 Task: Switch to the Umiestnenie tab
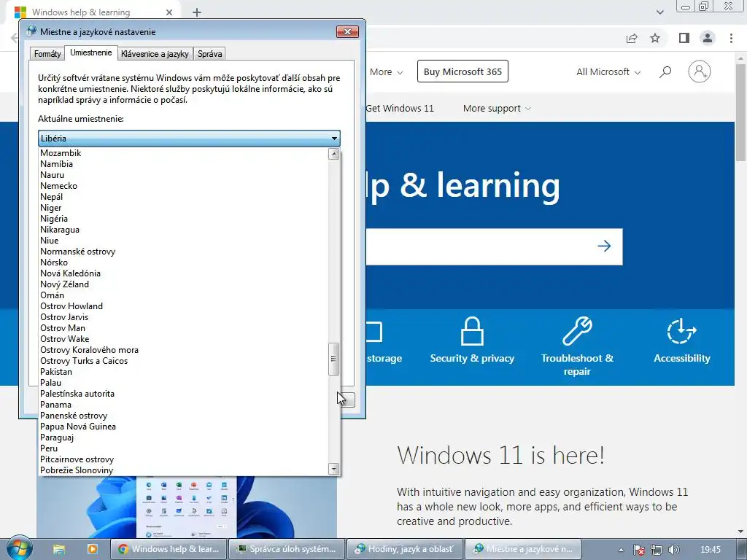91,52
